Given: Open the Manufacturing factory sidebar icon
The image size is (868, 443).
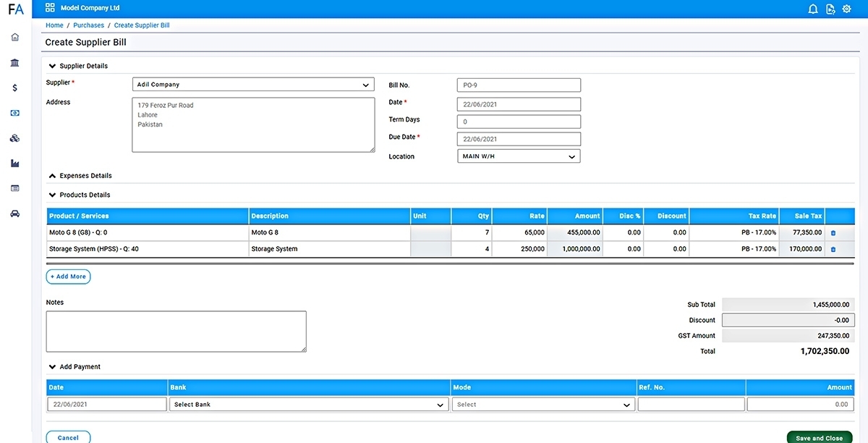Looking at the screenshot, I should click(15, 163).
